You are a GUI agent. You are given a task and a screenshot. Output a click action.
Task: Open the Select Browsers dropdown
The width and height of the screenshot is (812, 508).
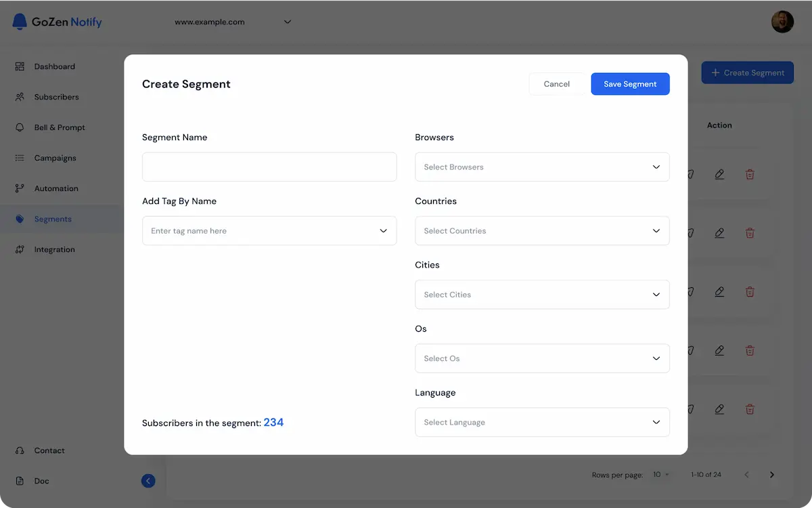click(x=541, y=167)
